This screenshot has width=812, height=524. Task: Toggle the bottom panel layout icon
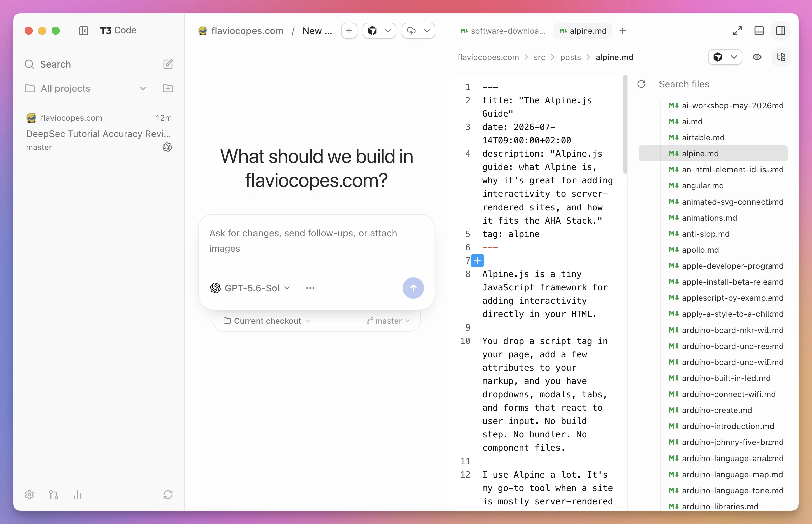coord(759,31)
